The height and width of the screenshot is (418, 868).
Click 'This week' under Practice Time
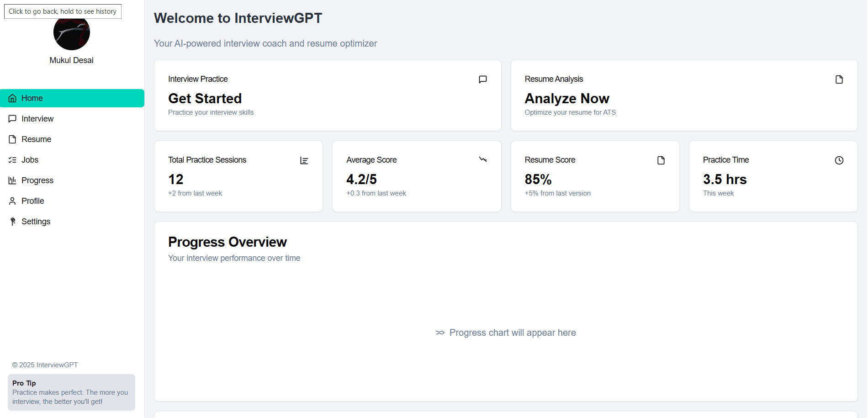[x=718, y=193]
